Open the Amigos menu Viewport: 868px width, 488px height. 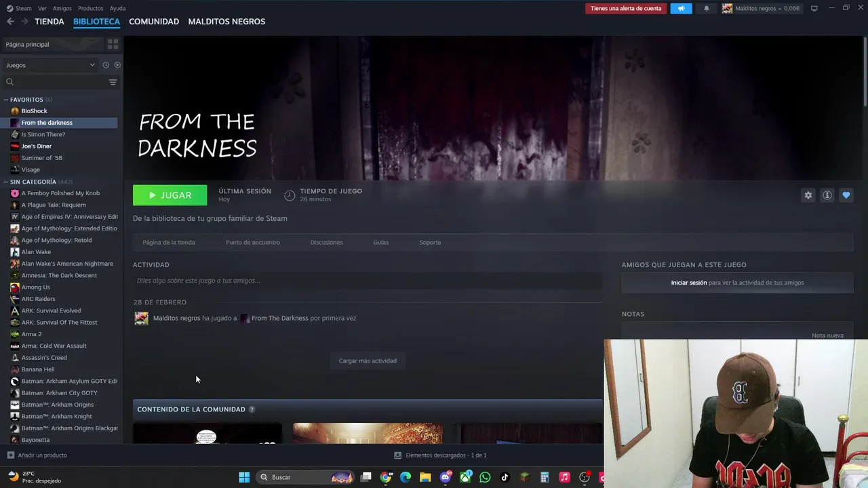click(x=62, y=8)
